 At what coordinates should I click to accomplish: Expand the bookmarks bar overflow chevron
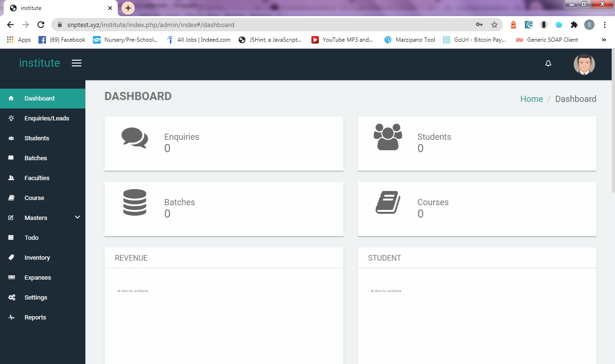click(x=604, y=40)
